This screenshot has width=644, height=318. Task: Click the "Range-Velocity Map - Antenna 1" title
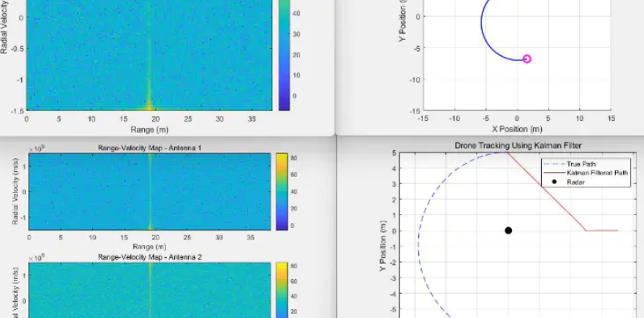pyautogui.click(x=150, y=148)
